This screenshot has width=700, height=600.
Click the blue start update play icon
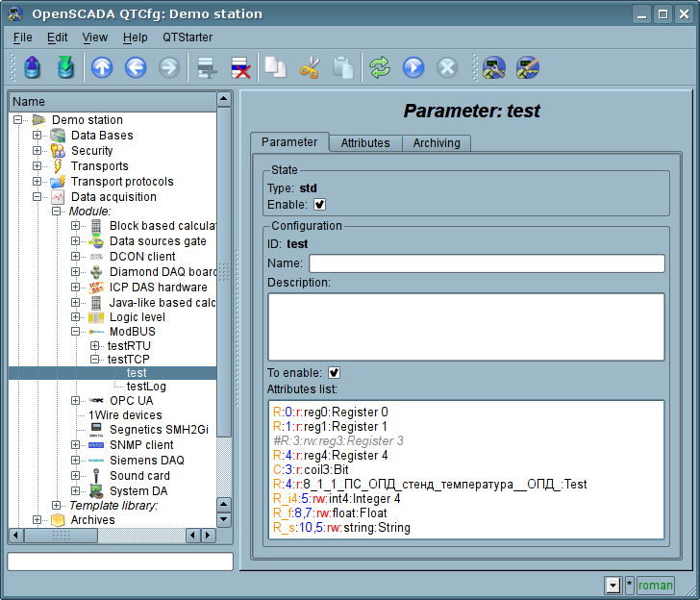(413, 67)
